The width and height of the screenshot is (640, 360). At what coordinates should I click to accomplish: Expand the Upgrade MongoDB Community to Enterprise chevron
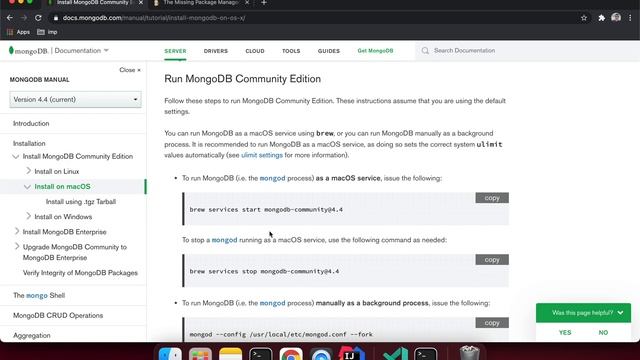tap(17, 246)
